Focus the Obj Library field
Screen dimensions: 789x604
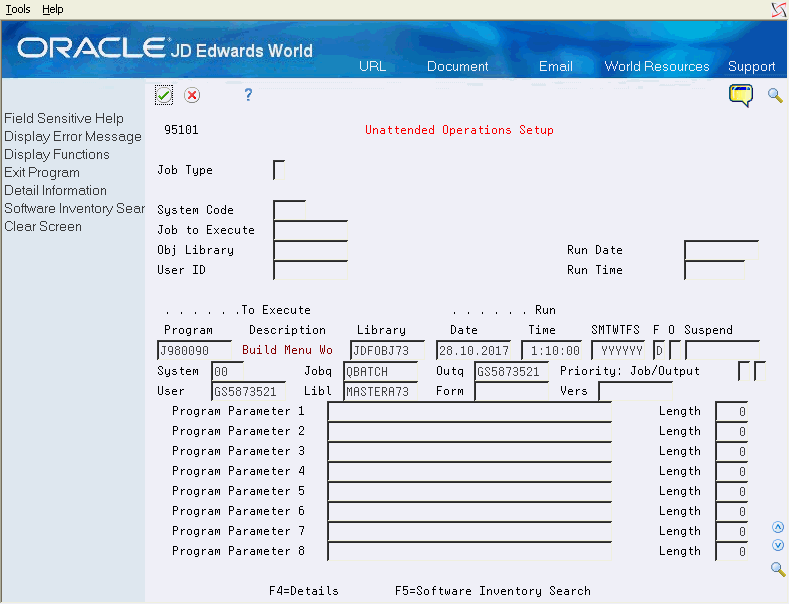click(x=310, y=250)
